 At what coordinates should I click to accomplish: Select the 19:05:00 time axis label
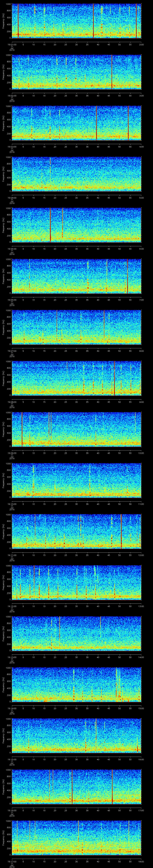[x=12, y=249]
